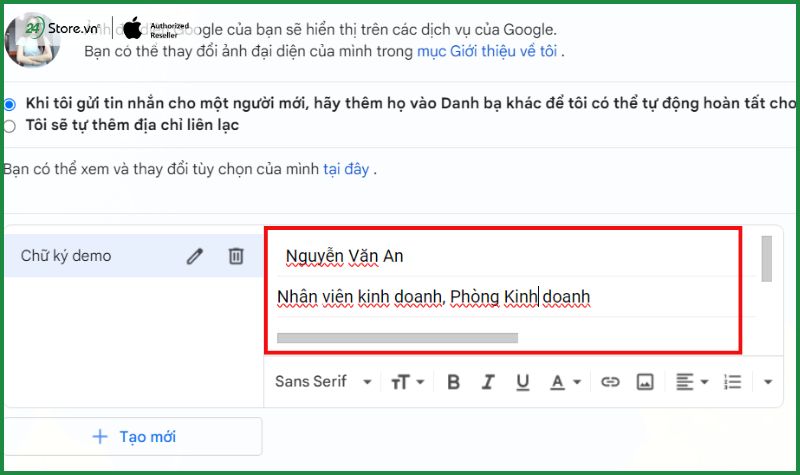The width and height of the screenshot is (800, 475).
Task: Expand more formatting options arrow
Action: point(767,382)
